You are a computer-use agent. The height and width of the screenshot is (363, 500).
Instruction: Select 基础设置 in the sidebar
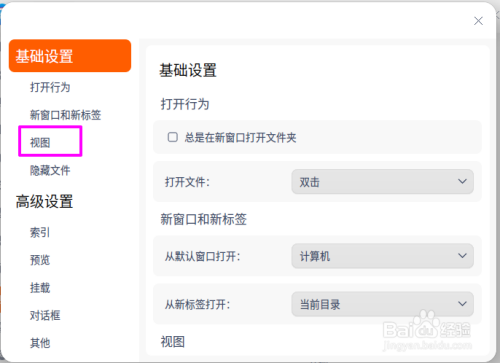click(70, 56)
